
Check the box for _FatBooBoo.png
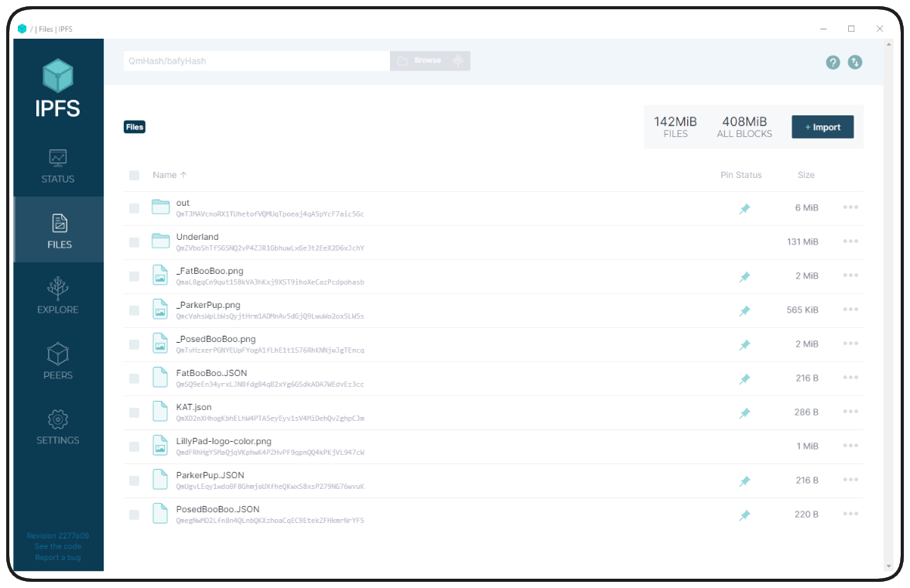135,276
